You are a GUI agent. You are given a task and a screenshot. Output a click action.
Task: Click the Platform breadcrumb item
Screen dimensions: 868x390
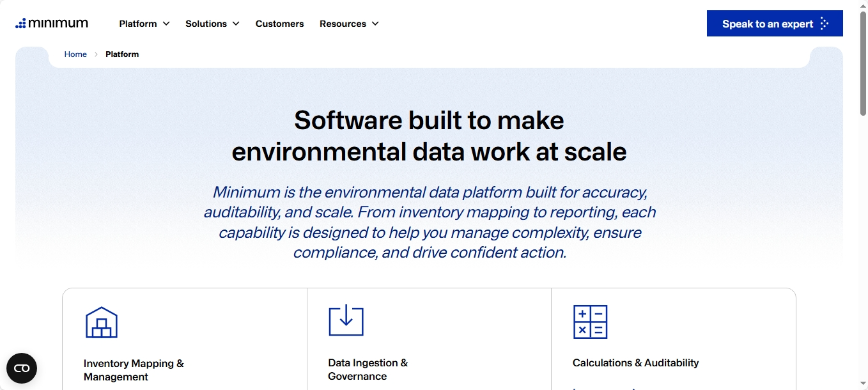coord(122,54)
